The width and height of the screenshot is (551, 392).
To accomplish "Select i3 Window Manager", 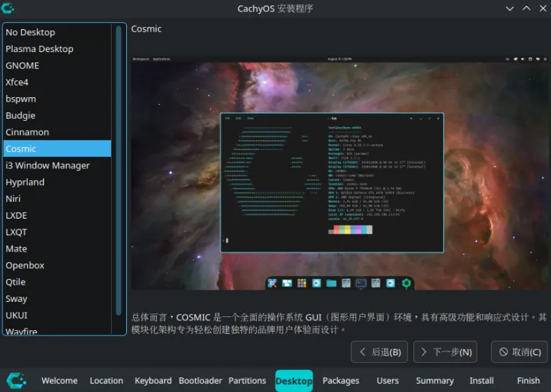I will tap(58, 165).
